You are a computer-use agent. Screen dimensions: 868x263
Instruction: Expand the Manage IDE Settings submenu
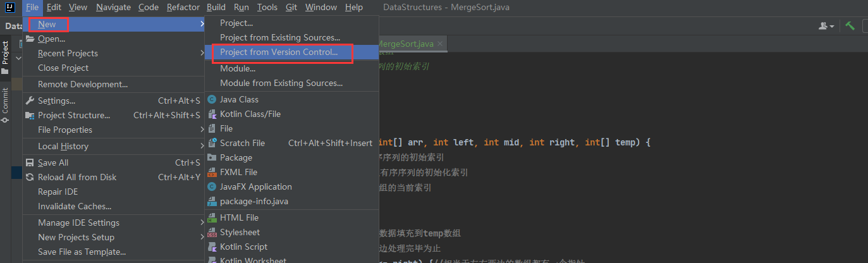tap(202, 223)
